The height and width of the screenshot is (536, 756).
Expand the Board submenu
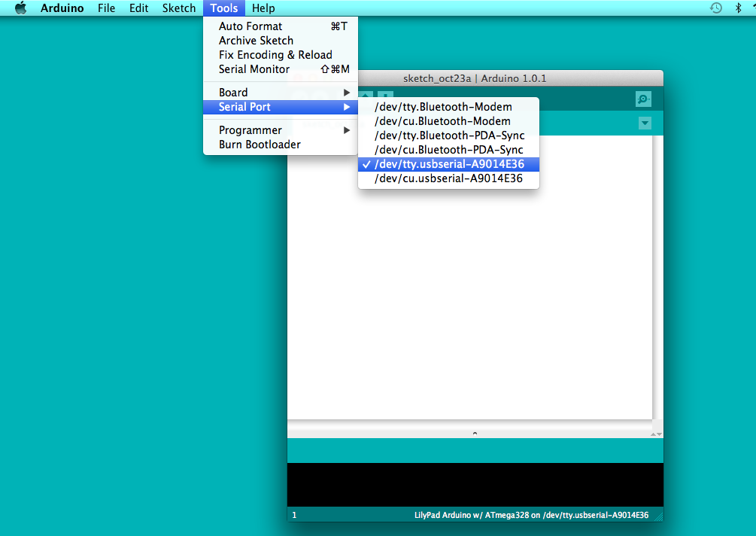(281, 92)
